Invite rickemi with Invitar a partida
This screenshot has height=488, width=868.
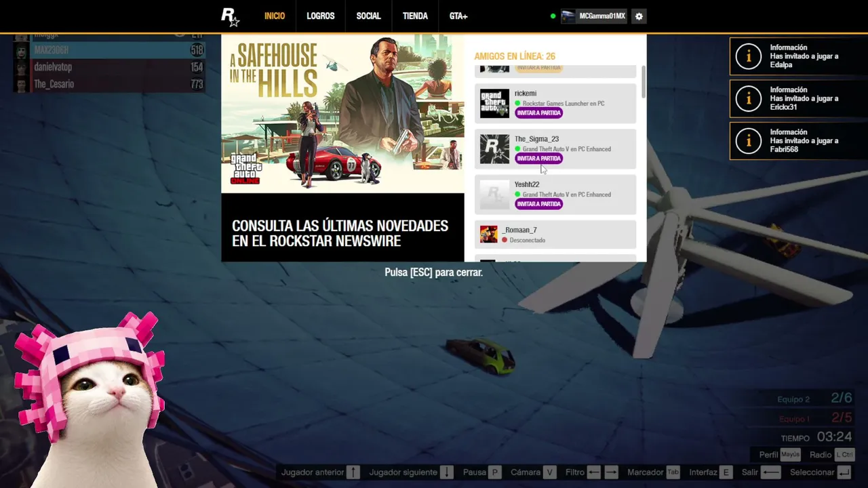click(x=538, y=113)
